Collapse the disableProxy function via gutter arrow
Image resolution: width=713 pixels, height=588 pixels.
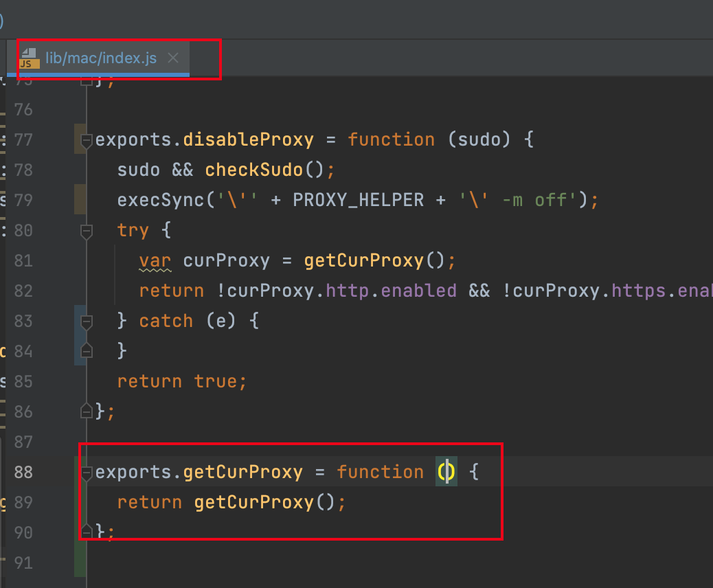pos(86,141)
